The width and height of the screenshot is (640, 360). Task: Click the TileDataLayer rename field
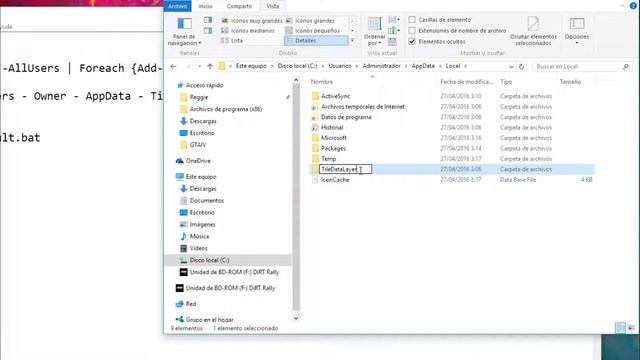(345, 169)
